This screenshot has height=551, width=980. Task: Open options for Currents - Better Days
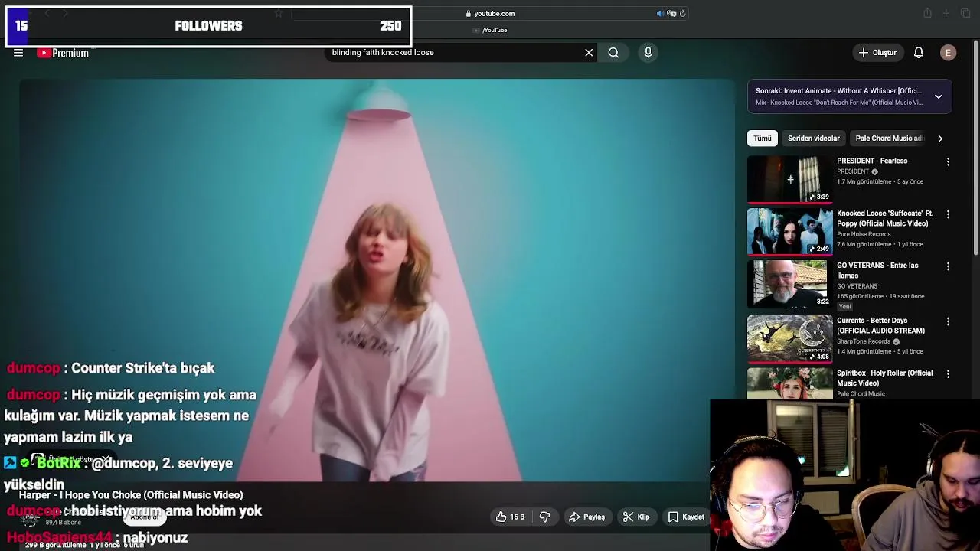point(948,321)
